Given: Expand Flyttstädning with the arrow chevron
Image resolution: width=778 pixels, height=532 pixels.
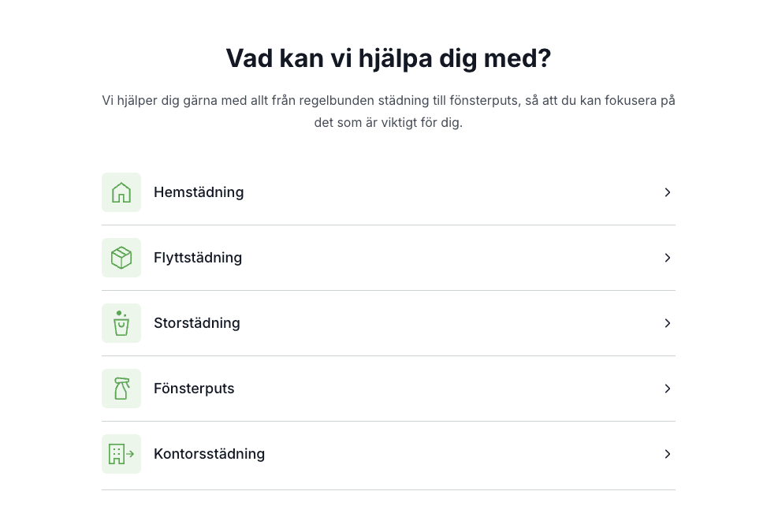Looking at the screenshot, I should point(668,258).
